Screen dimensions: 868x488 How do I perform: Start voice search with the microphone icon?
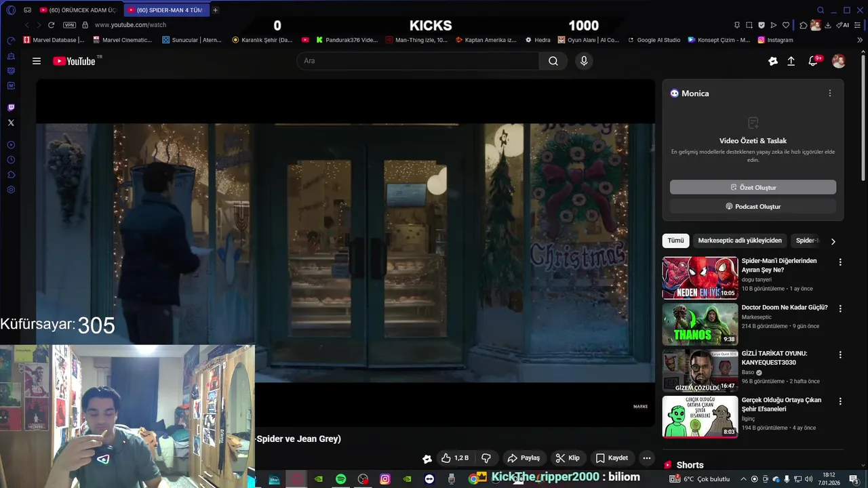[584, 61]
